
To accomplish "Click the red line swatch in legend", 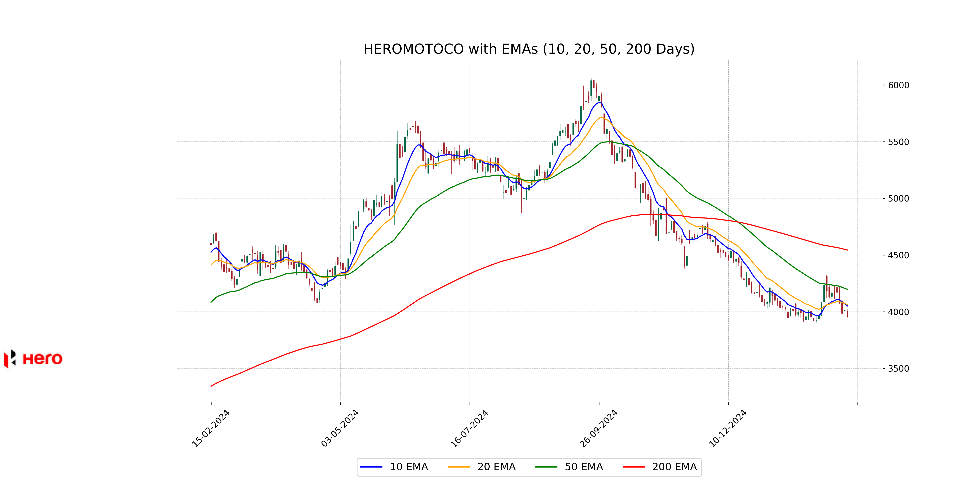I will [x=634, y=467].
